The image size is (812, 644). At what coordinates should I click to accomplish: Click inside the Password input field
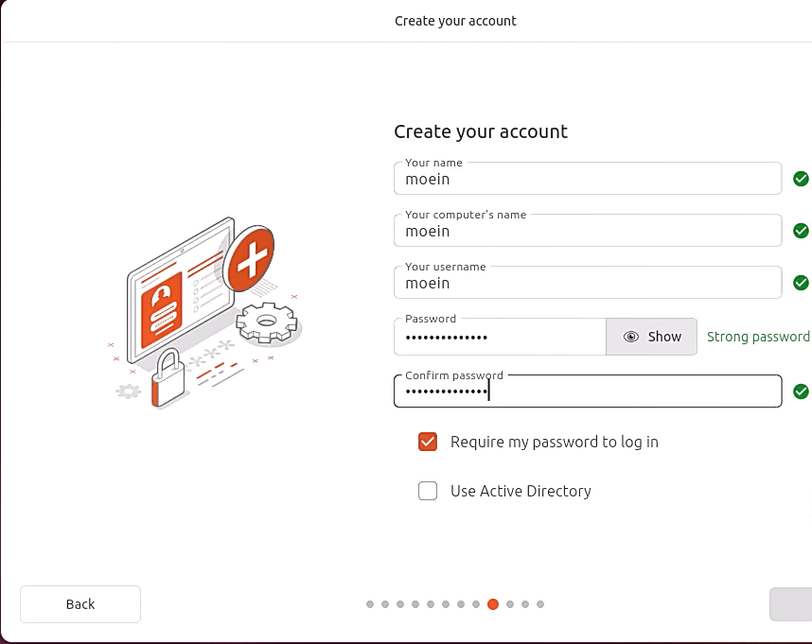click(502, 337)
